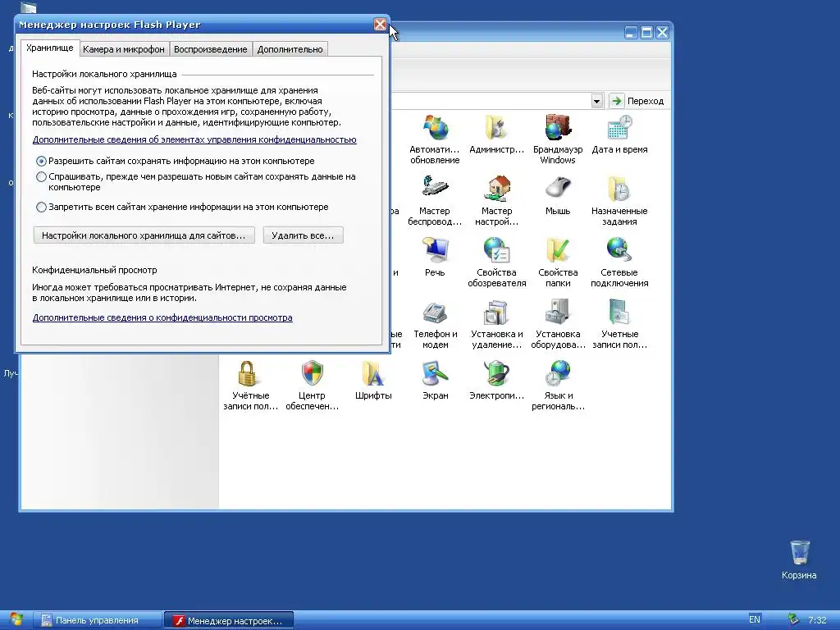Open Автоматическое обновление icon in Control Panel
This screenshot has height=630, width=840.
click(x=435, y=127)
